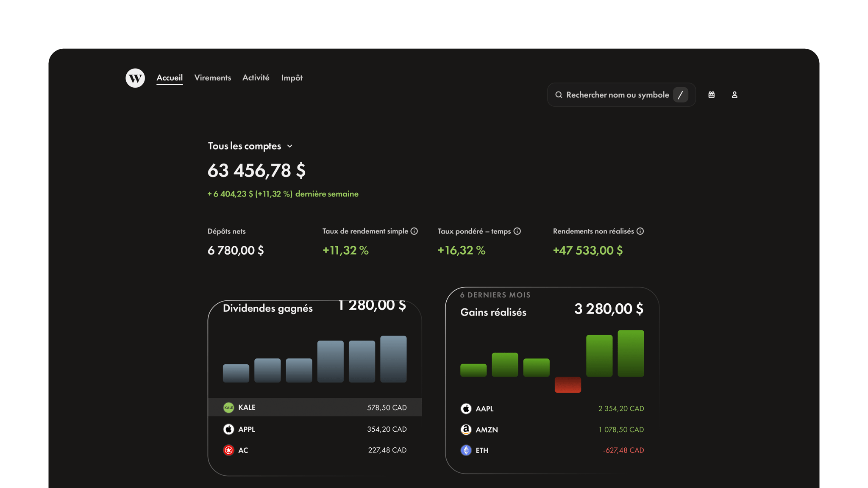Click the KALE logo icon
The image size is (868, 488).
point(228,408)
